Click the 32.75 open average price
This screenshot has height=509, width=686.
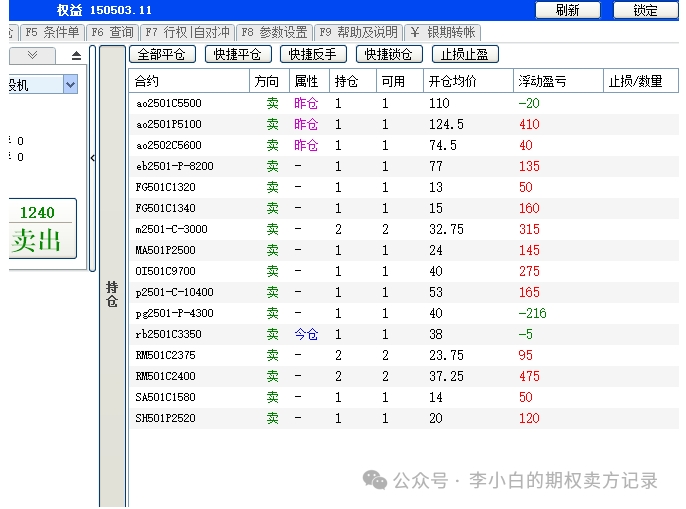point(446,229)
